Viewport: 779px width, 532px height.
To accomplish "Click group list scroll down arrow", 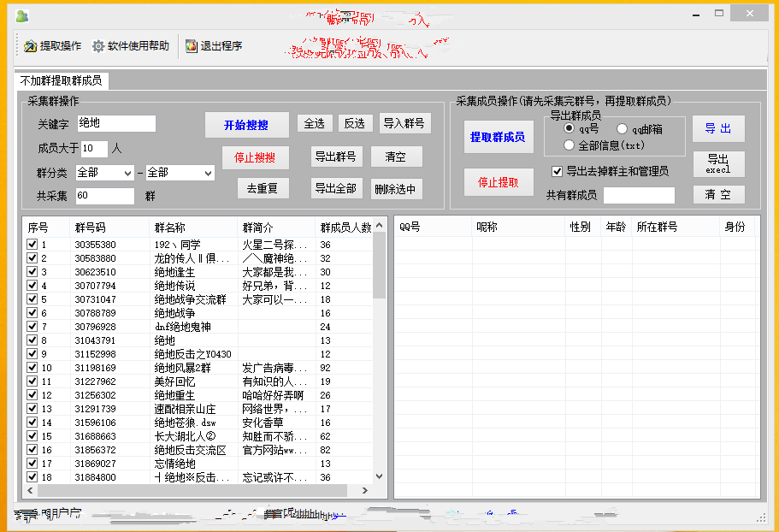I will pyautogui.click(x=380, y=476).
